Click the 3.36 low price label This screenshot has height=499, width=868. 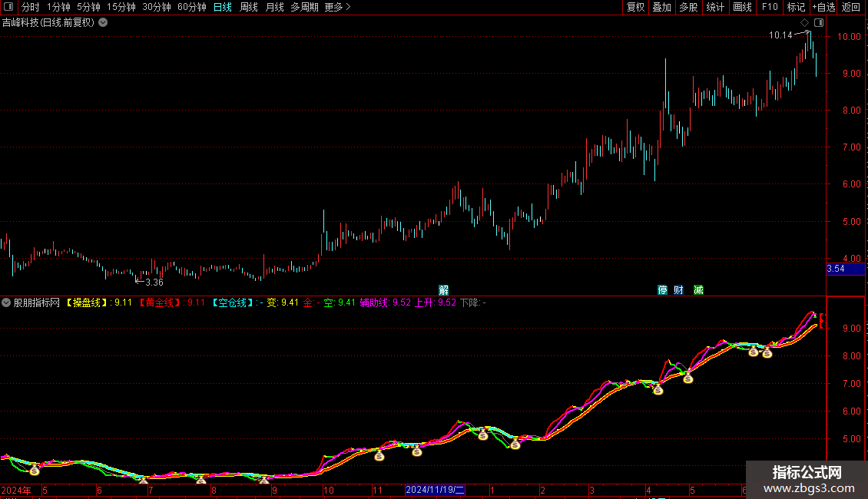point(154,283)
